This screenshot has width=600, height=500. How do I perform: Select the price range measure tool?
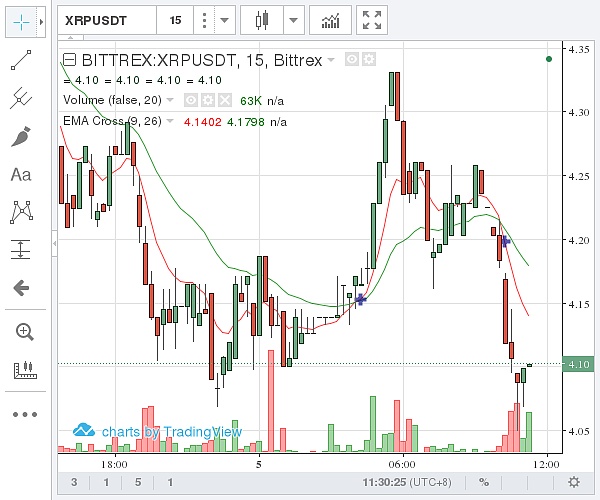21,249
